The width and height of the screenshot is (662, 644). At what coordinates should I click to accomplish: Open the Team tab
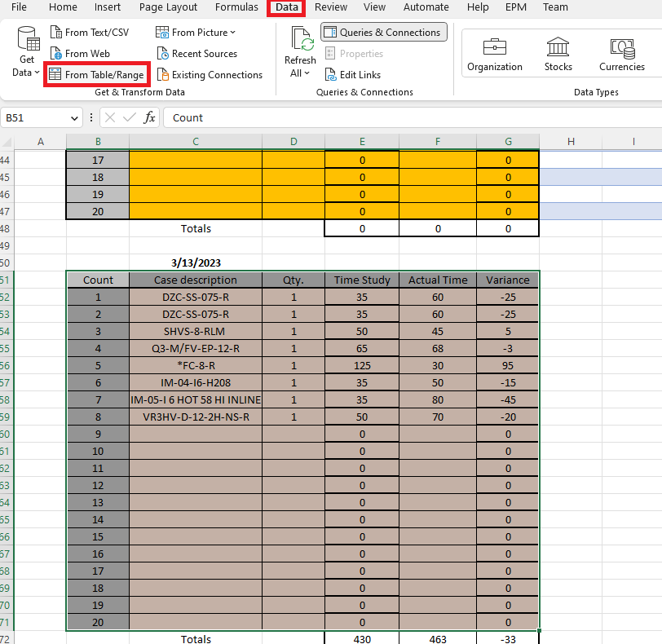(x=555, y=7)
